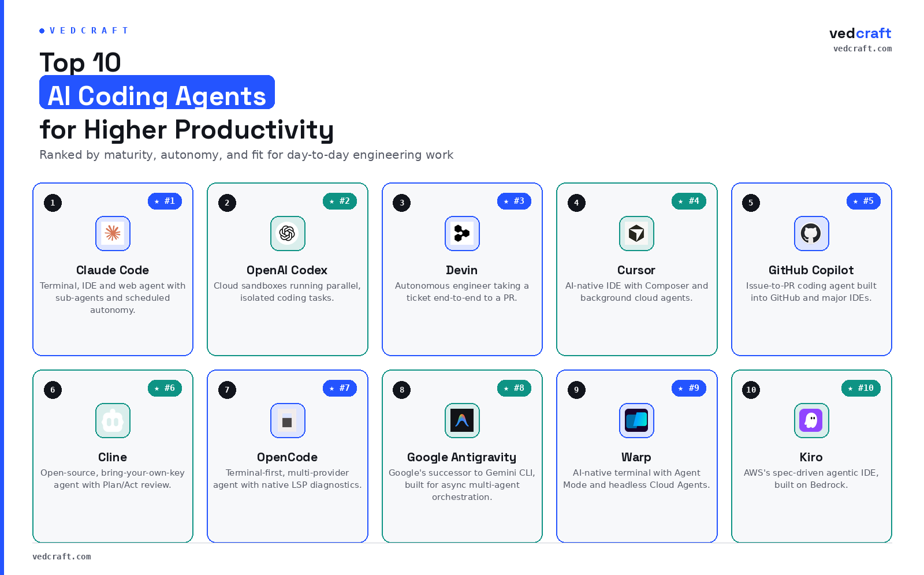Click the #8 star rank badge
The width and height of the screenshot is (924, 575).
click(x=514, y=388)
